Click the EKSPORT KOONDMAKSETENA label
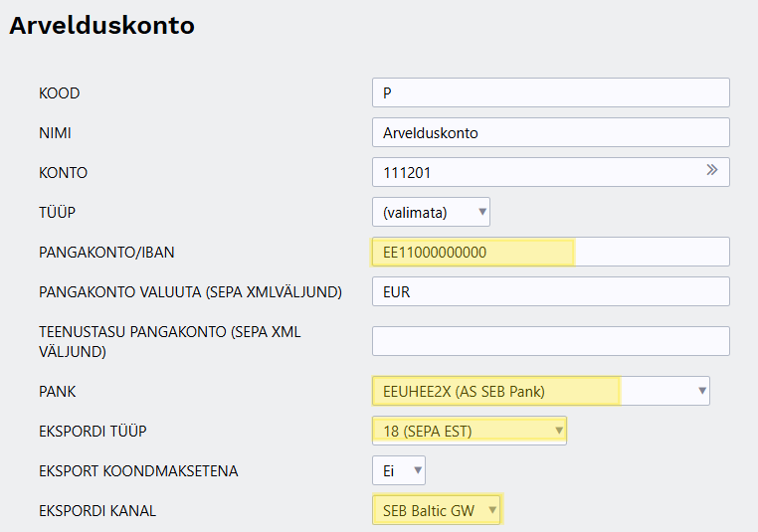 [138, 471]
